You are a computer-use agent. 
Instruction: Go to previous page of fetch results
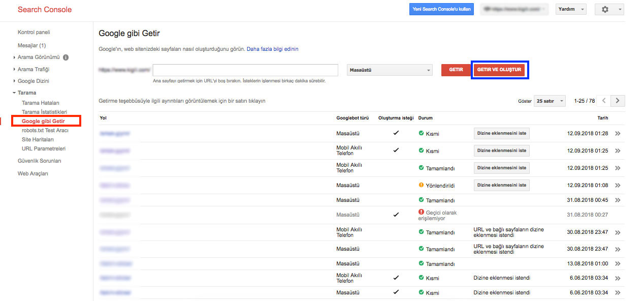point(603,101)
